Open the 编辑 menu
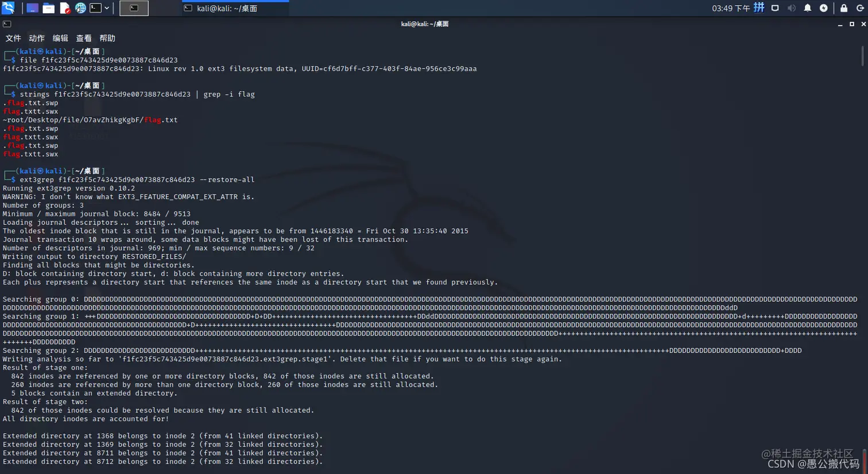Viewport: 868px width, 474px height. pos(60,38)
